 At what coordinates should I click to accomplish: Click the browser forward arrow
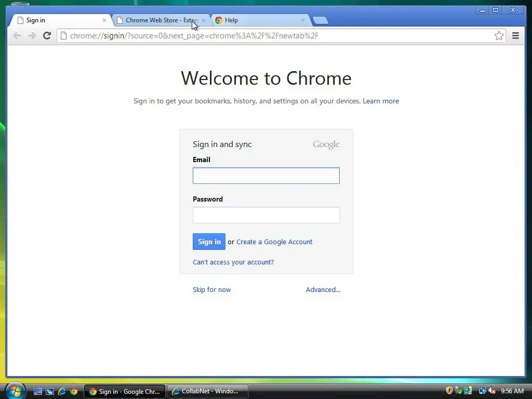coord(32,36)
